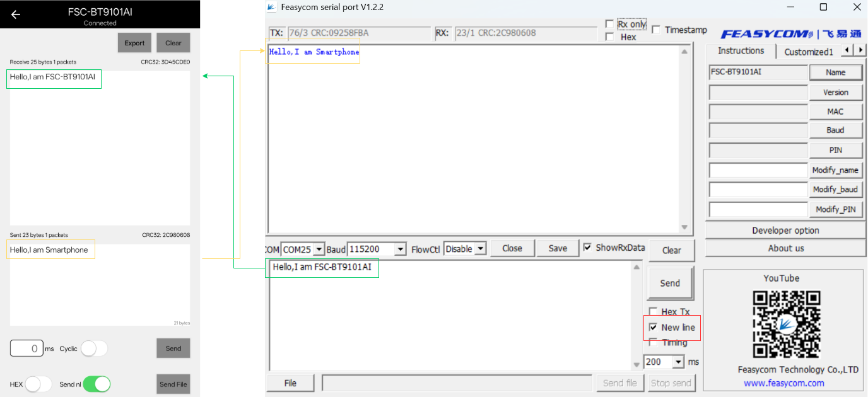Enable the Hex Tx checkbox
This screenshot has height=397, width=868.
click(654, 311)
